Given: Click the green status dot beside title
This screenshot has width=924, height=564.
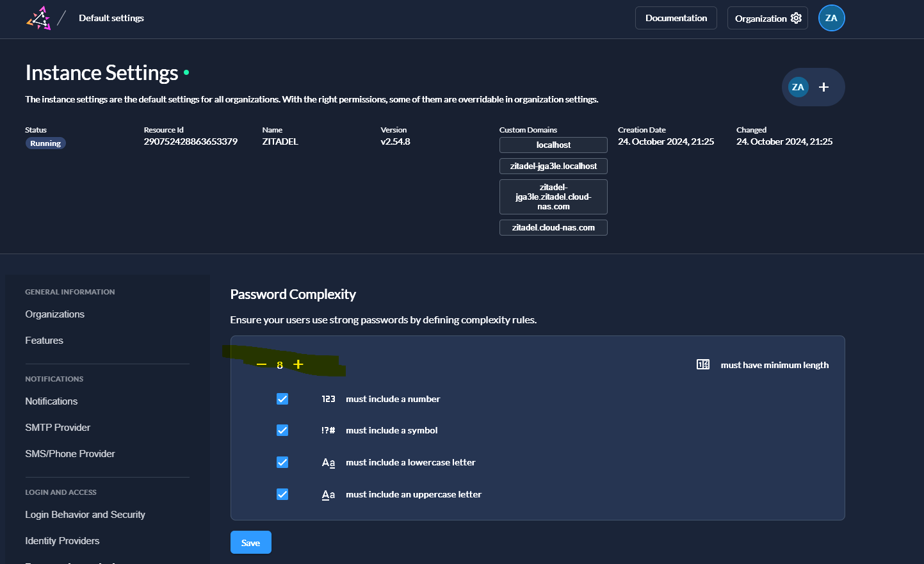Looking at the screenshot, I should tap(186, 72).
